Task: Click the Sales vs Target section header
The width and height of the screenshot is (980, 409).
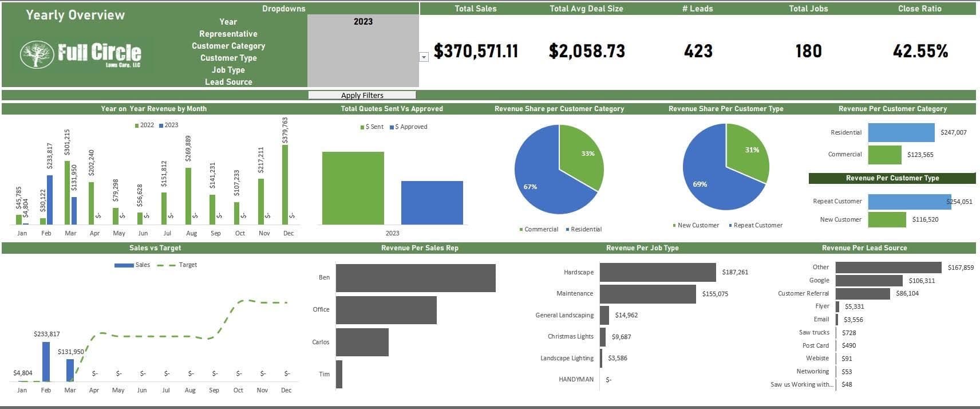Action: coord(155,248)
